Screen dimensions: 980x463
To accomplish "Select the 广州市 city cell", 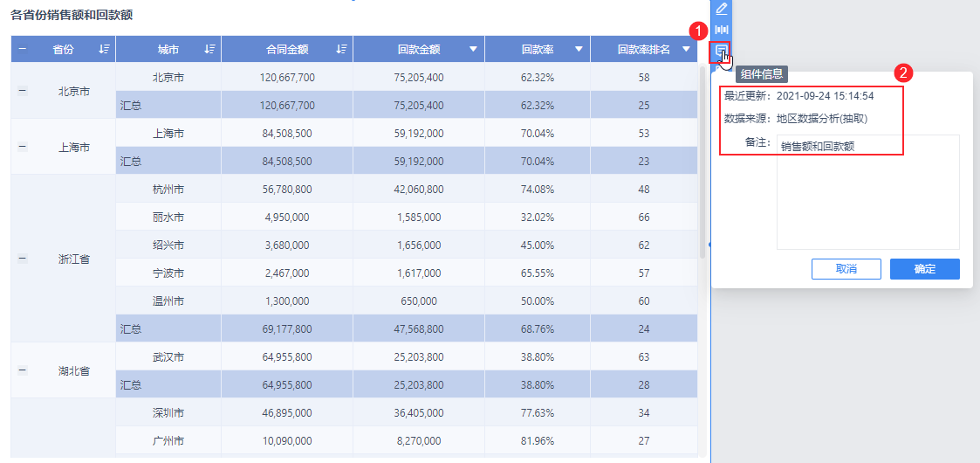I will click(168, 440).
